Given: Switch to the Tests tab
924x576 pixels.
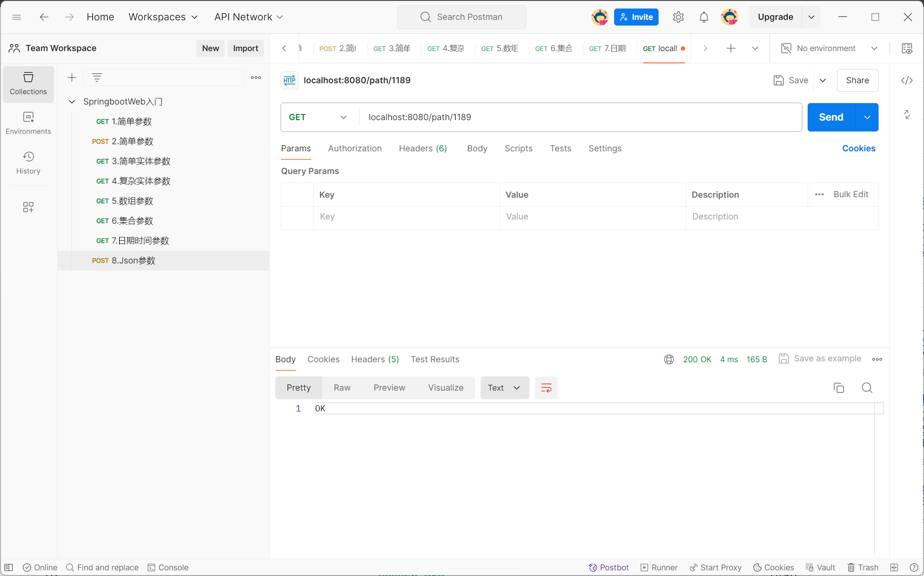Looking at the screenshot, I should 561,148.
